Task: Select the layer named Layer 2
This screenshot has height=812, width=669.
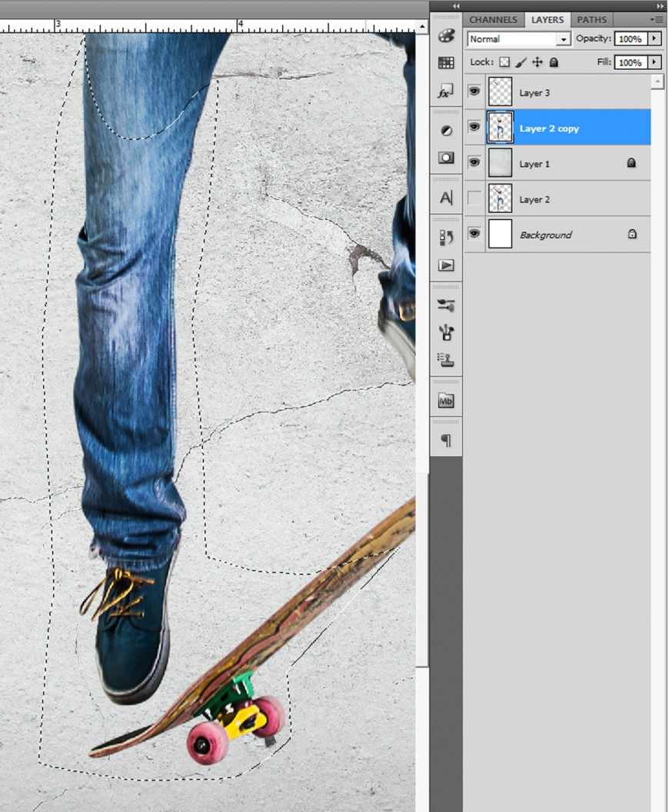Action: (x=534, y=199)
